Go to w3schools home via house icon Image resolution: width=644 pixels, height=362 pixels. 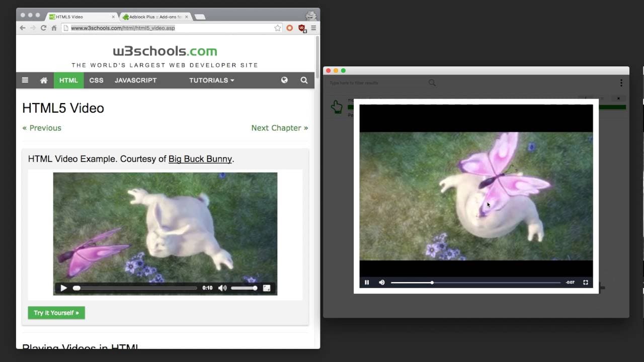point(44,80)
